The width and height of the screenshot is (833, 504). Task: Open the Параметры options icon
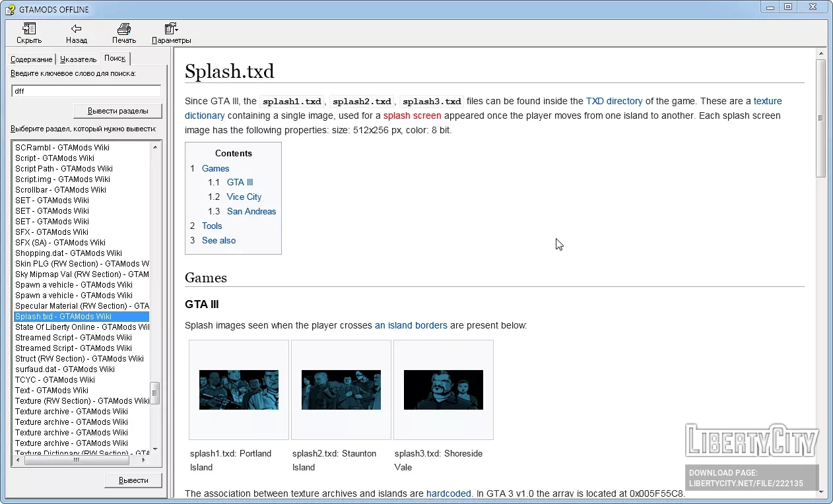click(171, 28)
